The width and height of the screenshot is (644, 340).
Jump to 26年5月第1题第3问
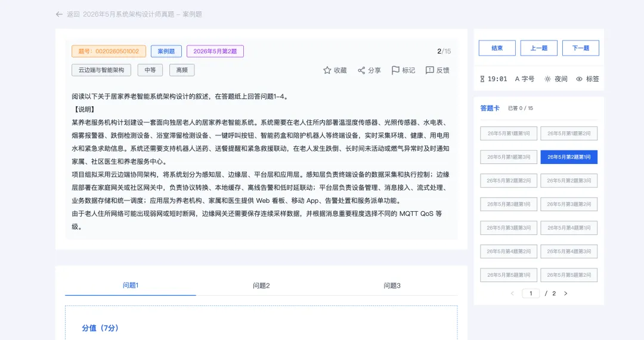pyautogui.click(x=509, y=157)
